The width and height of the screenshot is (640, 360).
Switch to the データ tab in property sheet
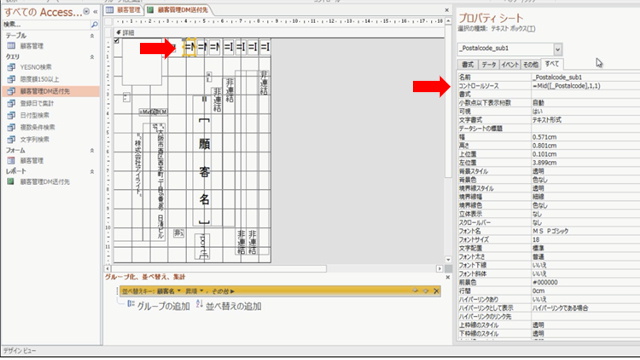(x=489, y=64)
